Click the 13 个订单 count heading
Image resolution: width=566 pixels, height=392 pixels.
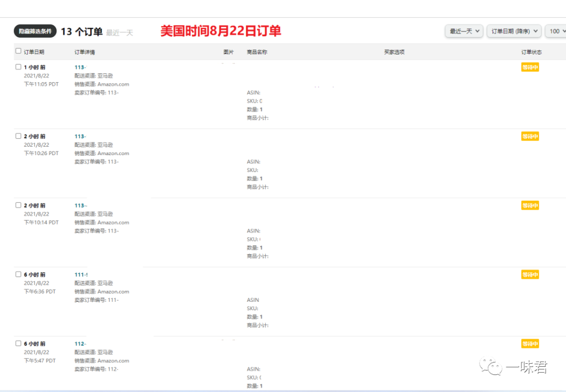click(x=82, y=32)
